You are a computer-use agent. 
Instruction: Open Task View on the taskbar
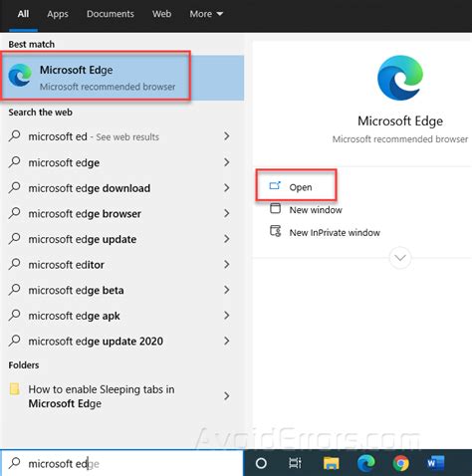tap(295, 463)
